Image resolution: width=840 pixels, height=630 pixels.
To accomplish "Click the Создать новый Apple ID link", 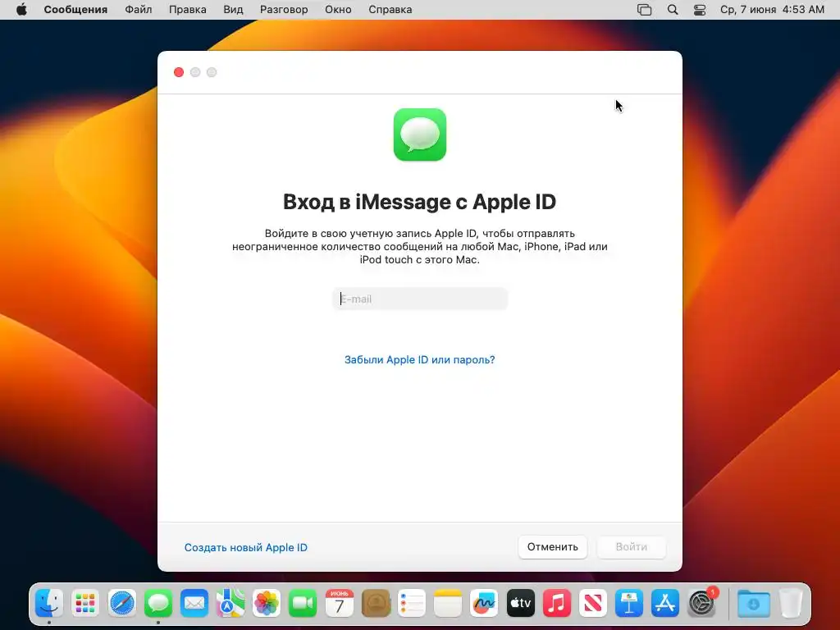I will pos(246,547).
